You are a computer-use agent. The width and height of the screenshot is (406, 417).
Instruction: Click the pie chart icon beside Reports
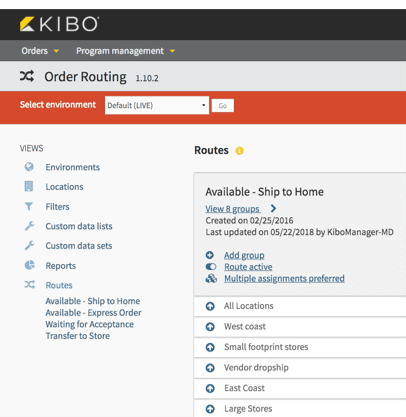click(29, 265)
